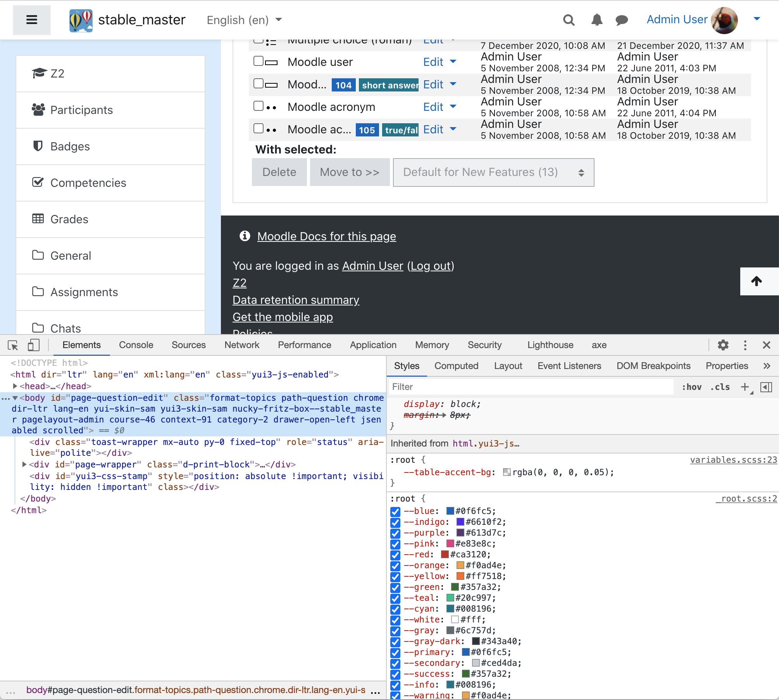
Task: Toggle the .cls class editor button
Action: tap(720, 387)
